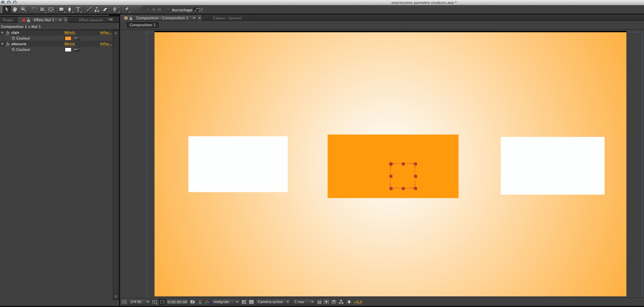Open the Caméra active dropdown

point(273,302)
